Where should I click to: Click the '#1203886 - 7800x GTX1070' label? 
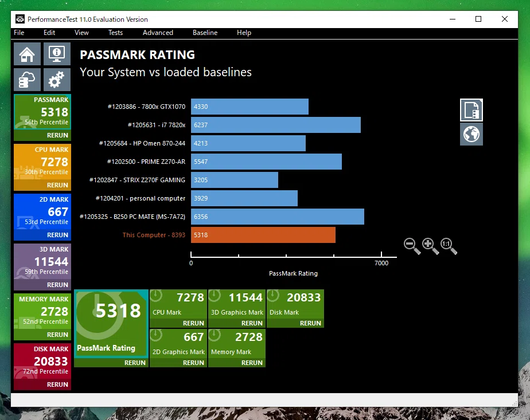coord(146,107)
